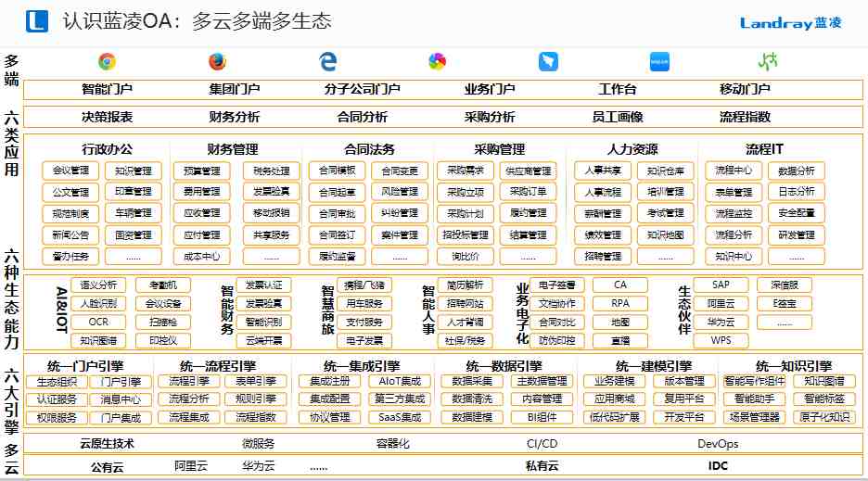
Task: Click the 语义分析 box in AI&IOT
Action: point(98,285)
